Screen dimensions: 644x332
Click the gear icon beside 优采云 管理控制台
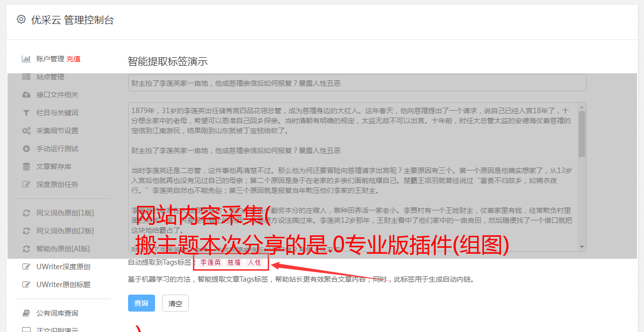[x=21, y=19]
